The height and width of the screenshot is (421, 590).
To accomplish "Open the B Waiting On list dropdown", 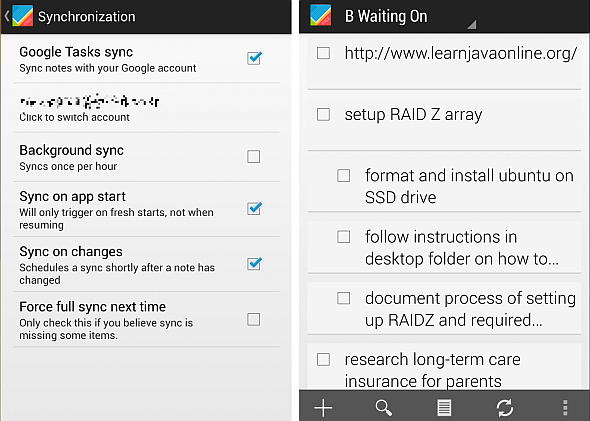I will click(x=410, y=17).
